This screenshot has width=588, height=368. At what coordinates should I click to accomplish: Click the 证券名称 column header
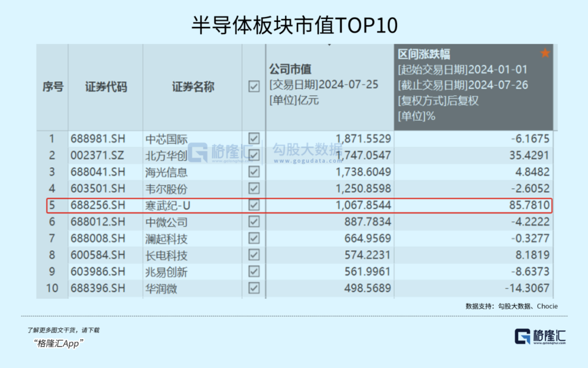[193, 87]
